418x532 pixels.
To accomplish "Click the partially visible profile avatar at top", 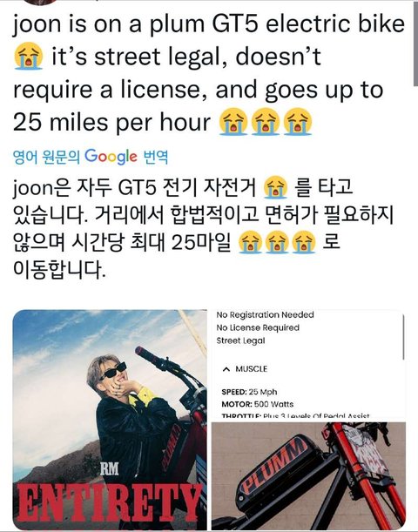I will [x=40, y=2].
